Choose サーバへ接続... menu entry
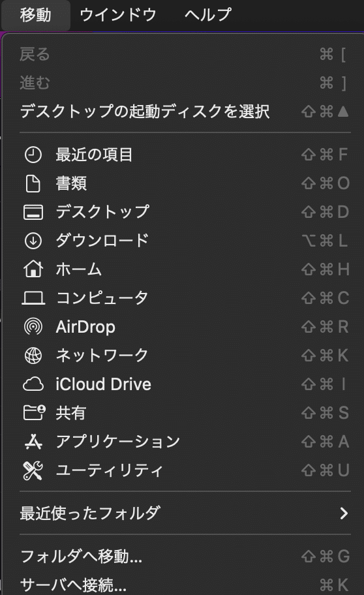Screen dimensions: 364x595 [x=185, y=585]
